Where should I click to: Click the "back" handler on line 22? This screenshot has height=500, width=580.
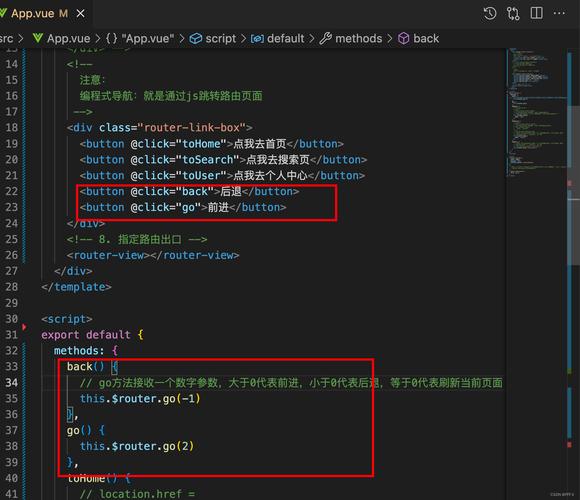click(x=194, y=191)
